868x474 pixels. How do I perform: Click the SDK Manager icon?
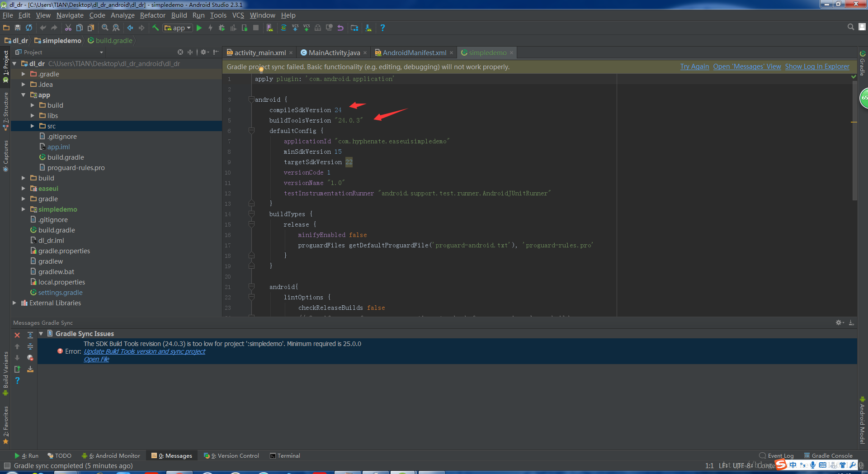point(368,28)
